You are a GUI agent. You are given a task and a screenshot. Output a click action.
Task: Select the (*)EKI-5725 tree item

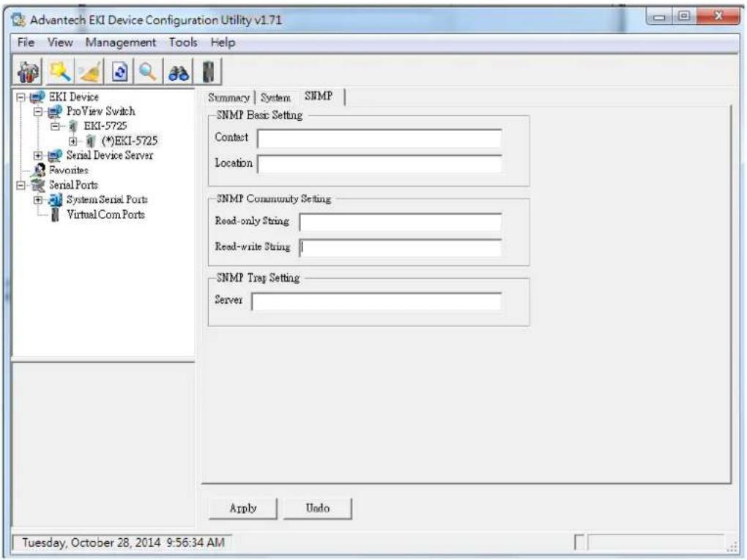[x=130, y=141]
